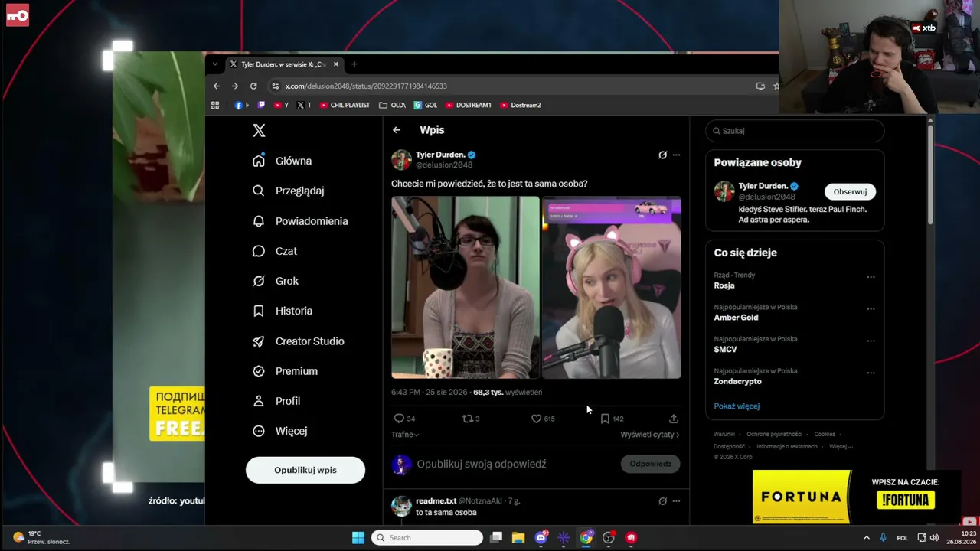Open the CHIL PLAYLIST bookmark

345,106
